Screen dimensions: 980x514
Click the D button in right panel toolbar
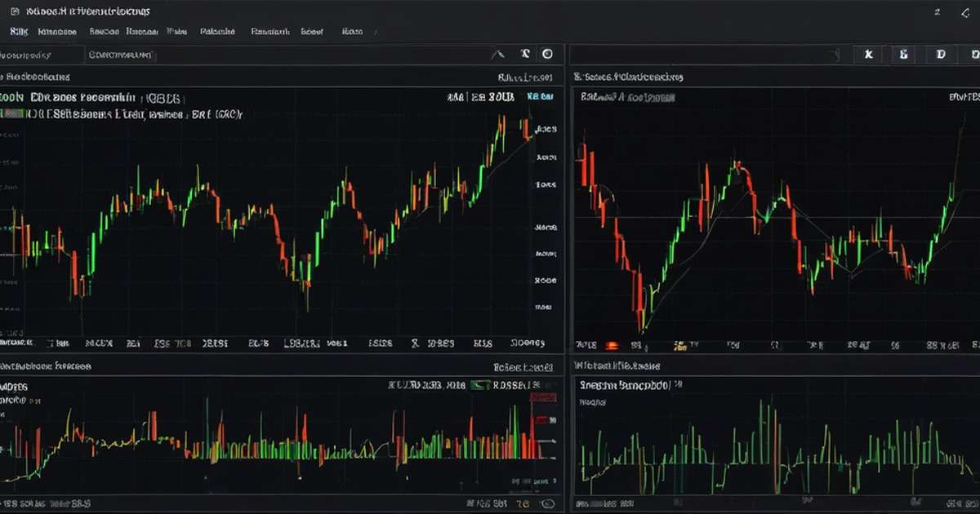pos(941,55)
